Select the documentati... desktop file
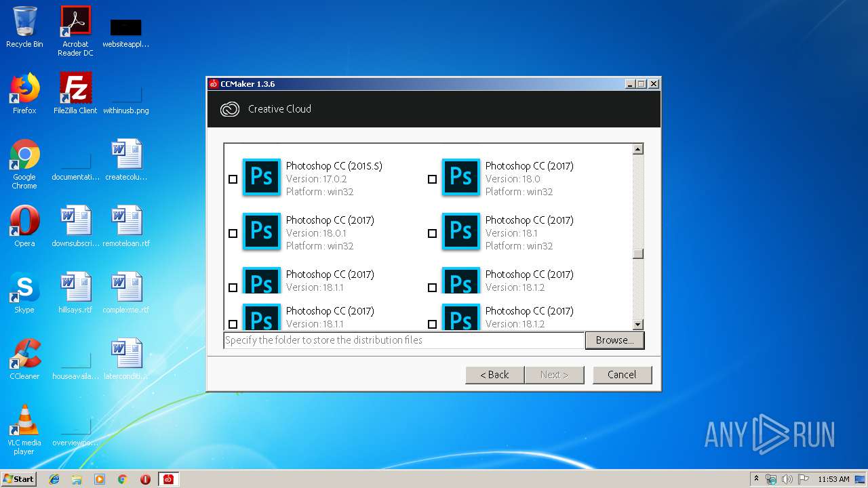This screenshot has height=488, width=868. click(x=75, y=164)
